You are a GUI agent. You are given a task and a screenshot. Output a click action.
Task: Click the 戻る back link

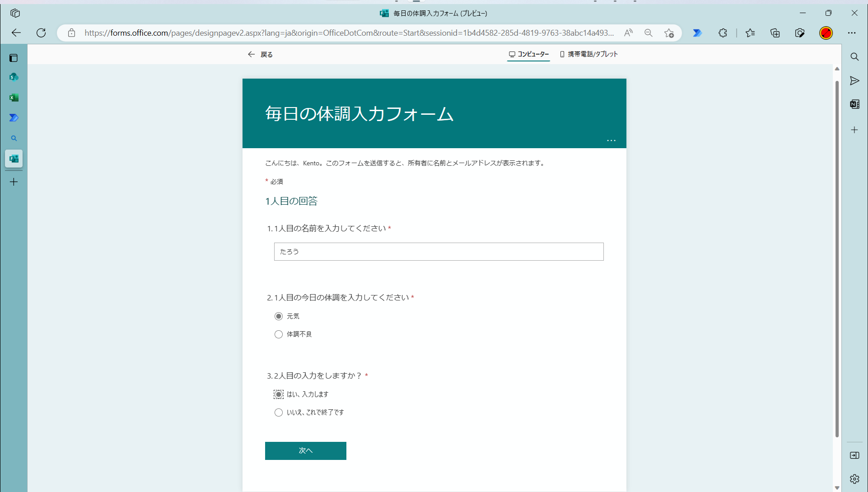[x=260, y=54]
